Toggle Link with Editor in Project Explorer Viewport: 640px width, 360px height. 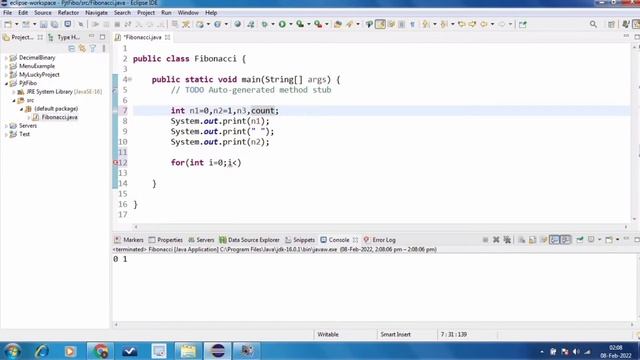[x=82, y=49]
